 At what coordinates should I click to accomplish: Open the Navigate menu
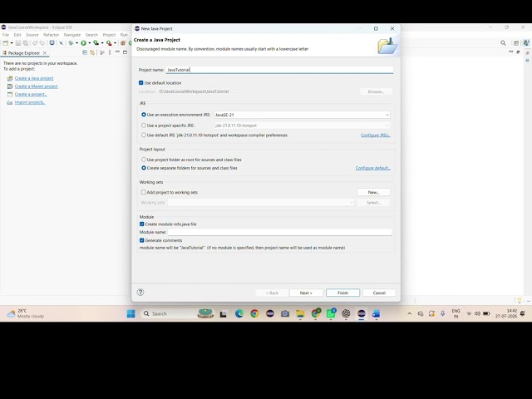click(x=72, y=35)
